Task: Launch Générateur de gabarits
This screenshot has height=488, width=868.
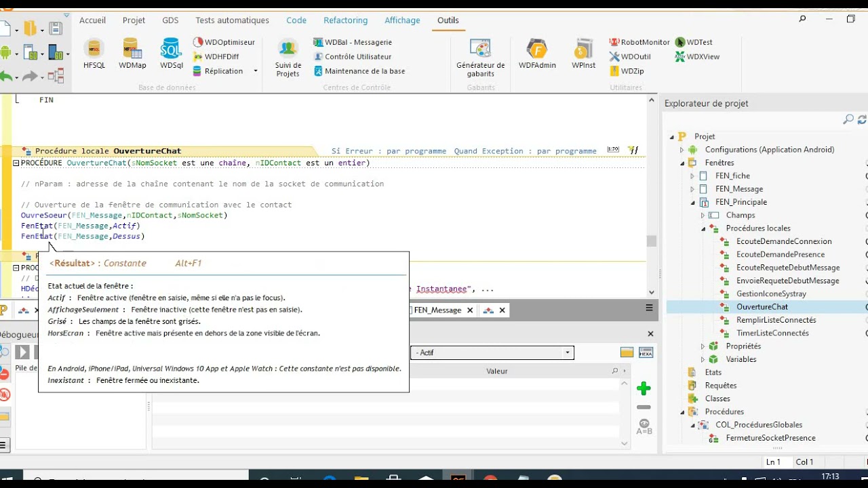Action: 481,58
